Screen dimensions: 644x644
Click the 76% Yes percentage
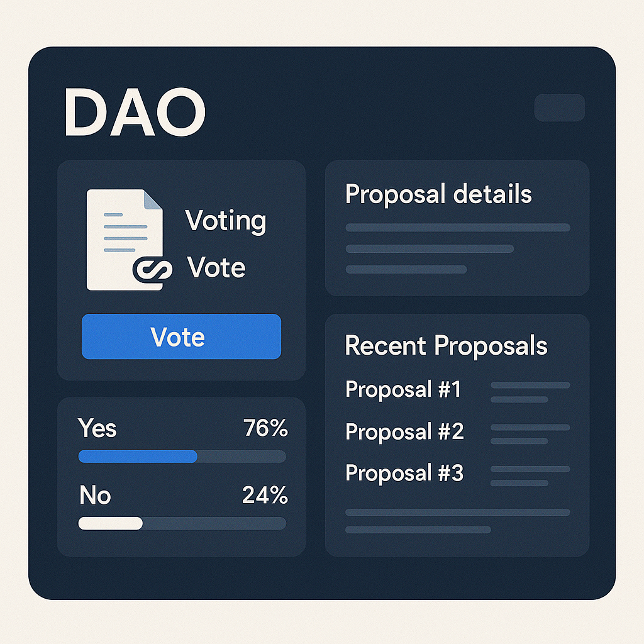(x=265, y=428)
